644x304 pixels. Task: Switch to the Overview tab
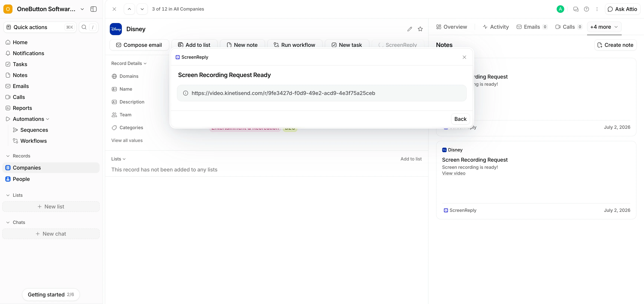point(452,27)
